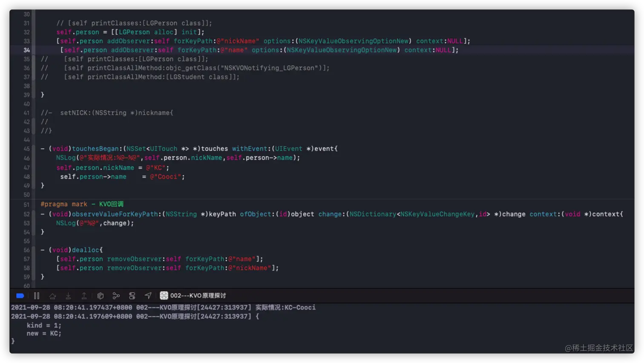Viewport: 644px width, 363px height.
Task: Click line number 34 in the gutter
Action: pyautogui.click(x=26, y=50)
